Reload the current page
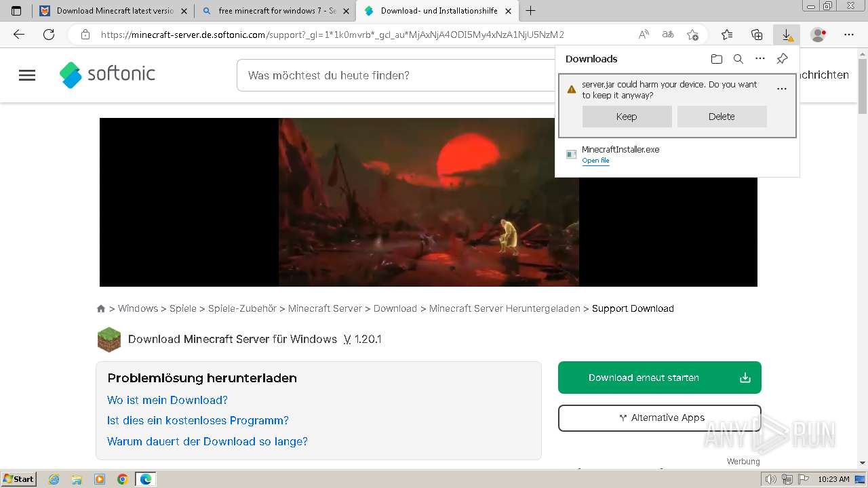This screenshot has height=488, width=868. tap(49, 35)
